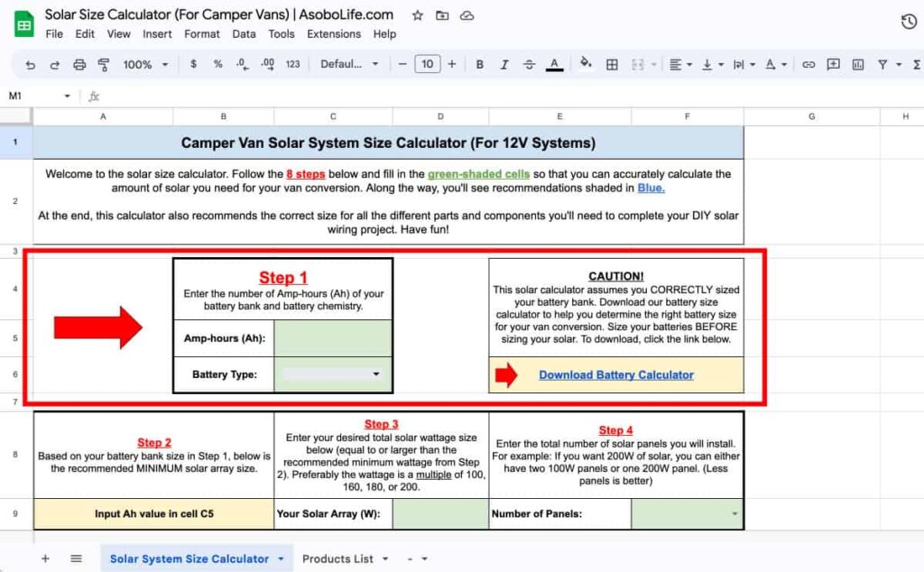Open vertical align dropdown

(x=713, y=65)
